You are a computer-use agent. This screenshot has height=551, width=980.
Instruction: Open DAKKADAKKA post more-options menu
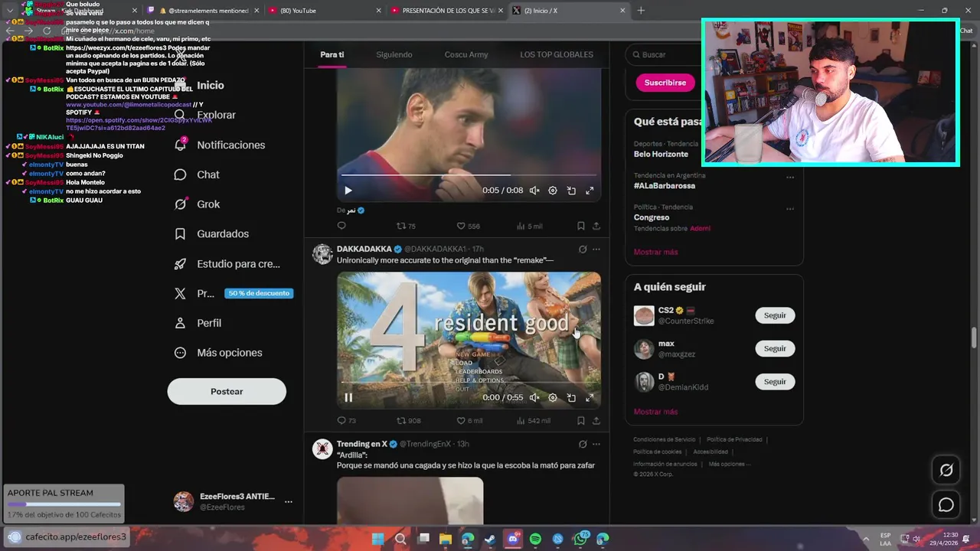pyautogui.click(x=596, y=249)
